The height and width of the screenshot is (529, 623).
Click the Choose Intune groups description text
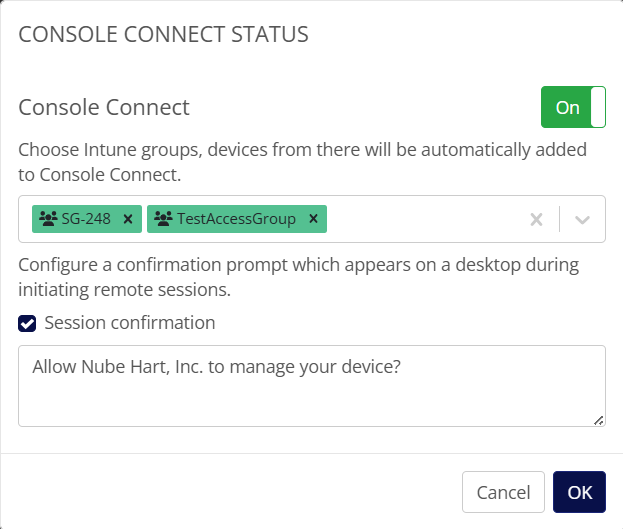[302, 162]
